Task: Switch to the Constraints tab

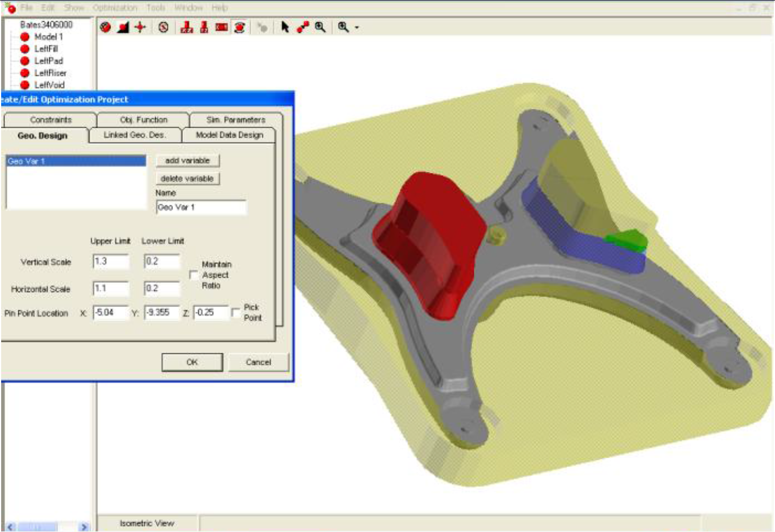Action: tap(50, 120)
